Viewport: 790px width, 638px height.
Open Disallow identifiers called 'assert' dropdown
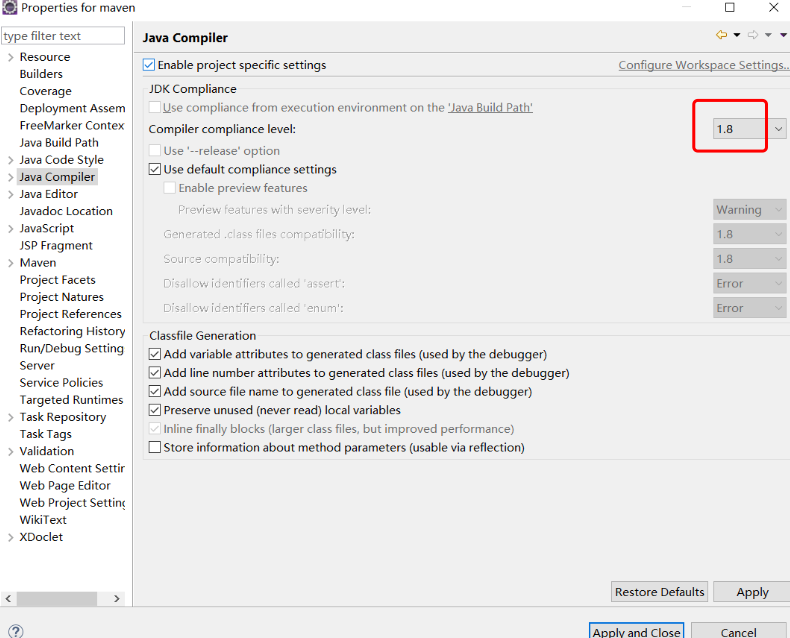750,284
